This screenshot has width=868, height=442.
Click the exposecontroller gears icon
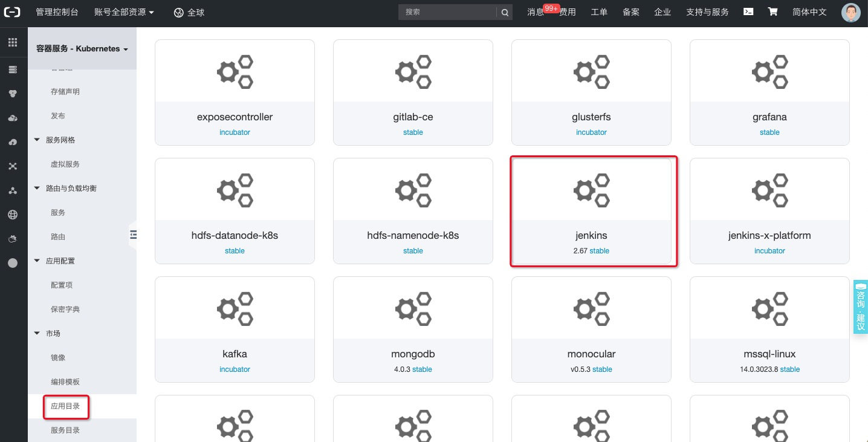point(235,73)
